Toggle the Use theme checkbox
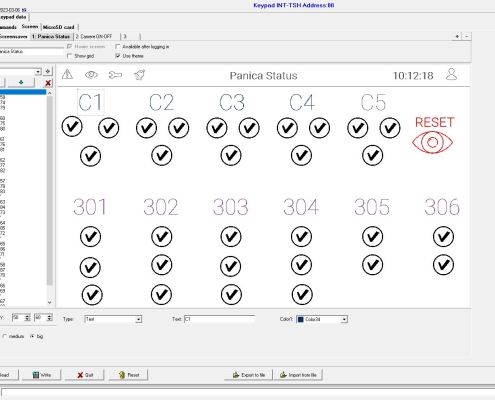Image resolution: width=495 pixels, height=400 pixels. 118,56
